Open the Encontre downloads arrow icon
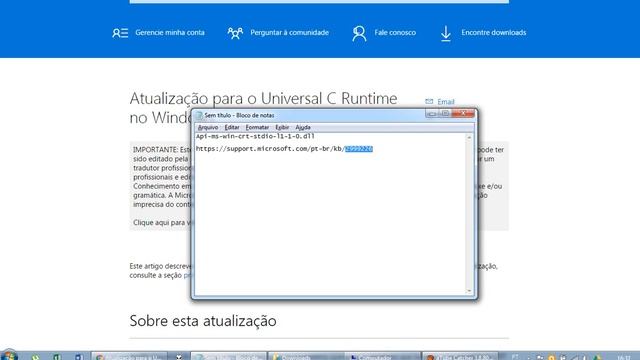The image size is (640, 360). coord(446,33)
